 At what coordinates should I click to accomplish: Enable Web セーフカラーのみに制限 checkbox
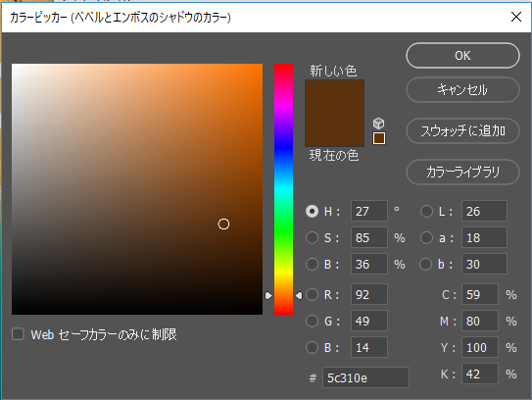pyautogui.click(x=18, y=334)
